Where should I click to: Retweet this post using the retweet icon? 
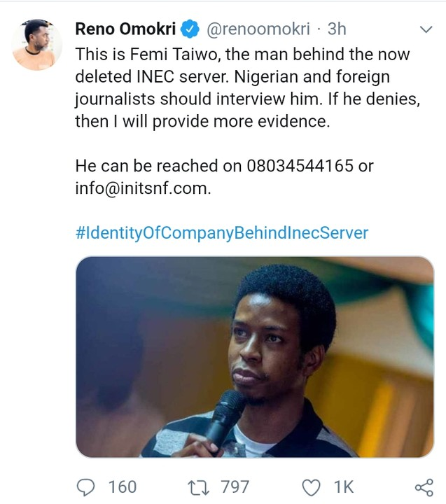pyautogui.click(x=200, y=486)
